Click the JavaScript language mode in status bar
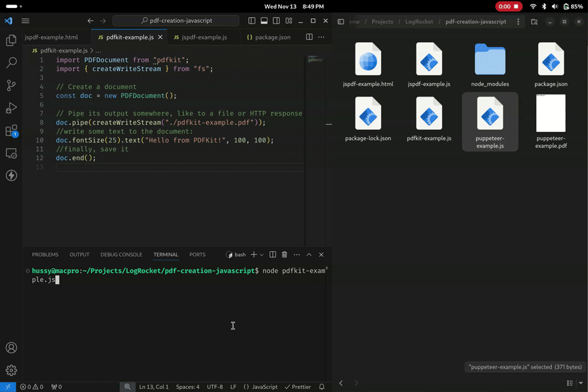The height and width of the screenshot is (392, 588). click(263, 387)
